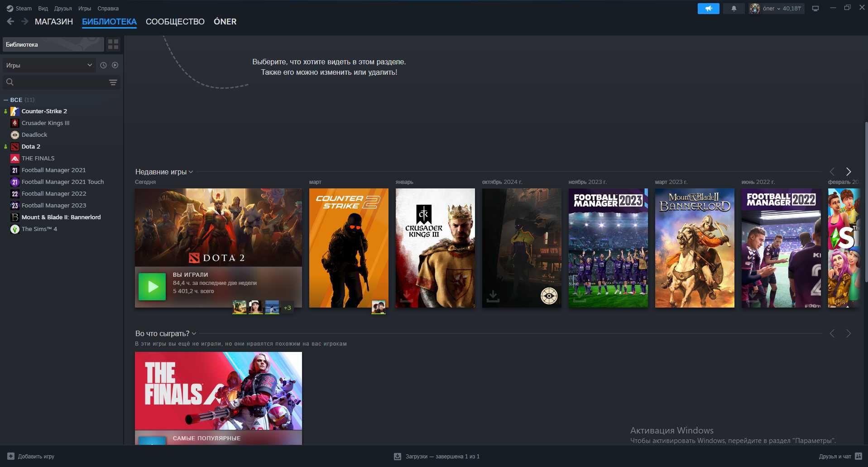Click the Crusader Kings III icon in sidebar

15,123
